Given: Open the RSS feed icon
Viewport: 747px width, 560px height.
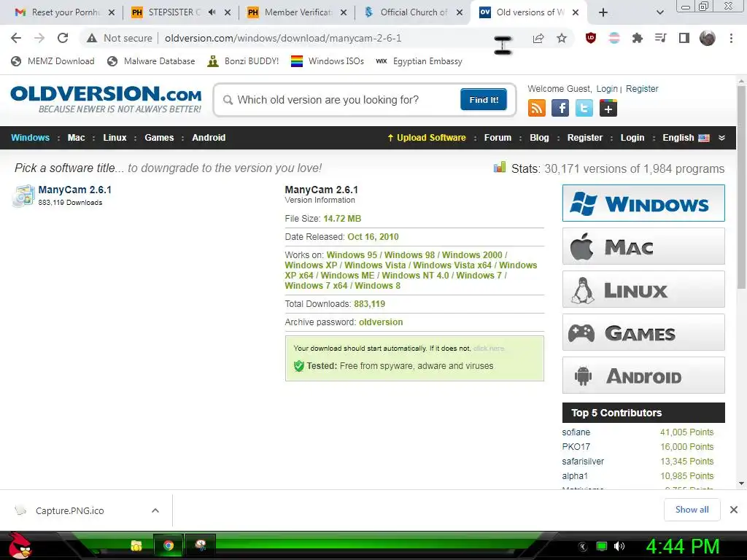Looking at the screenshot, I should click(x=536, y=108).
